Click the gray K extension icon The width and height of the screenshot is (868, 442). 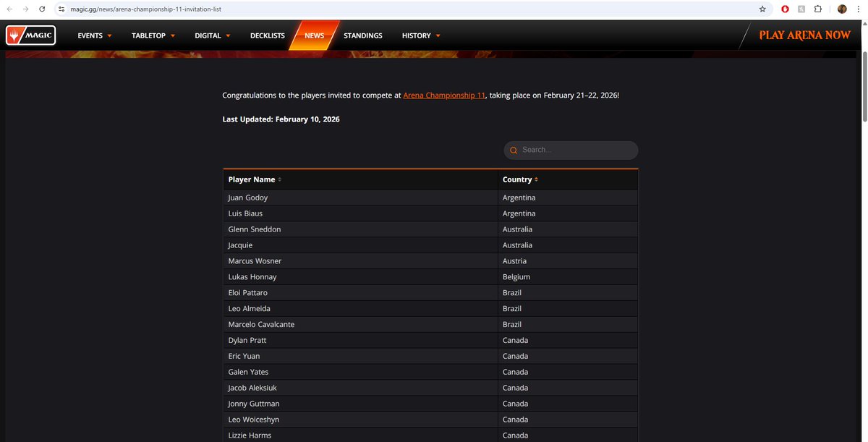[801, 9]
